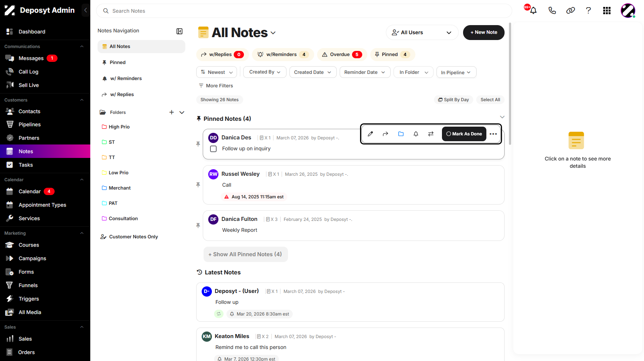Click Show All Pinned Notes (4)
644x361 pixels.
pos(245,254)
